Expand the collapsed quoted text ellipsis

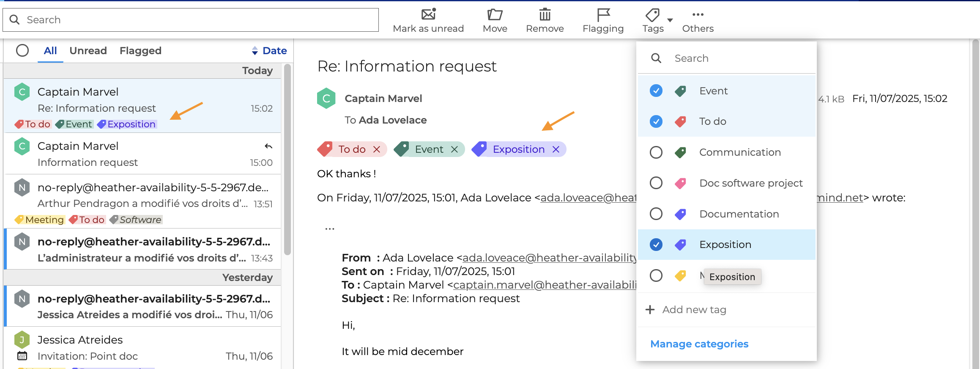(x=330, y=229)
